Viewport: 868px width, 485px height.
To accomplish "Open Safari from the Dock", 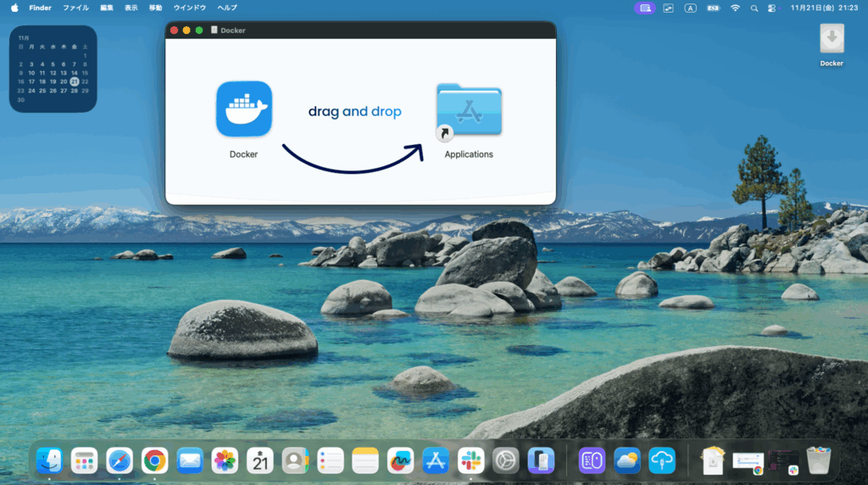I will [120, 460].
